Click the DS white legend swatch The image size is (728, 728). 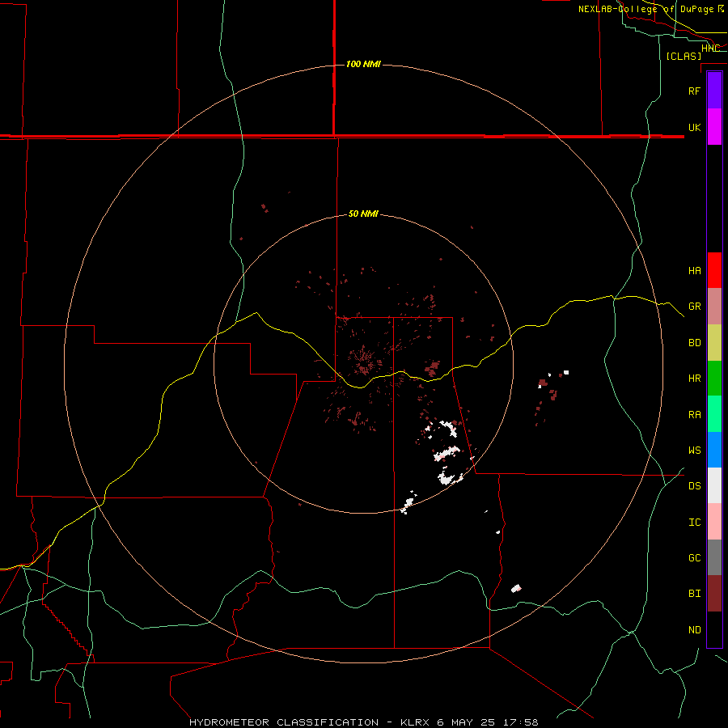pyautogui.click(x=714, y=485)
